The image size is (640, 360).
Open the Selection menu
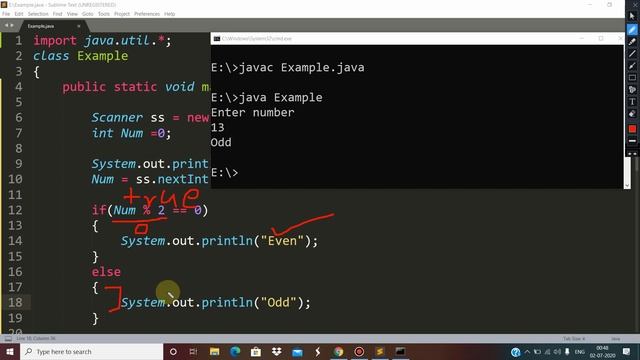(38, 14)
